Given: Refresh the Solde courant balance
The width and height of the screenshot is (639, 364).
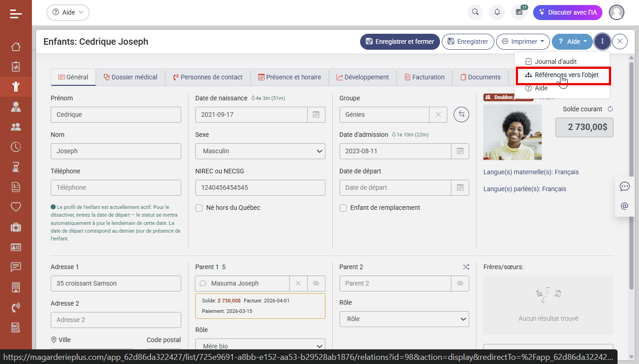Looking at the screenshot, I should 610,109.
